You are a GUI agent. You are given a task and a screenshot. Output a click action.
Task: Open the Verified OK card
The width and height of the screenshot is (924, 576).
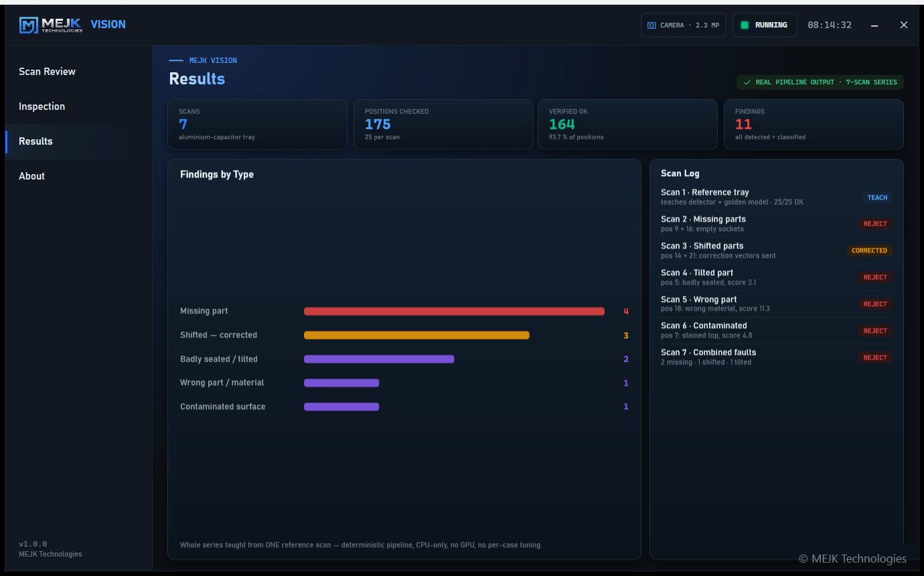[627, 124]
